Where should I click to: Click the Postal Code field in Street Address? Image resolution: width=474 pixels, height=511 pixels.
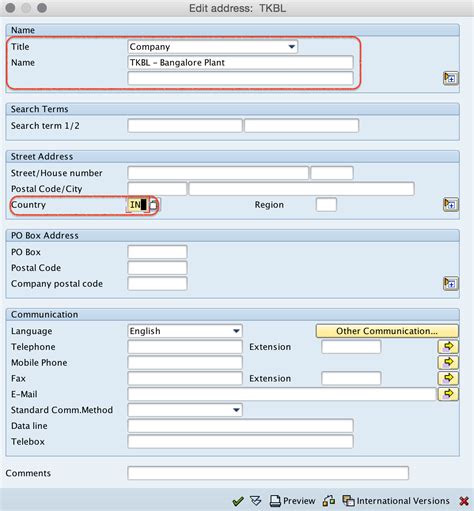click(157, 189)
